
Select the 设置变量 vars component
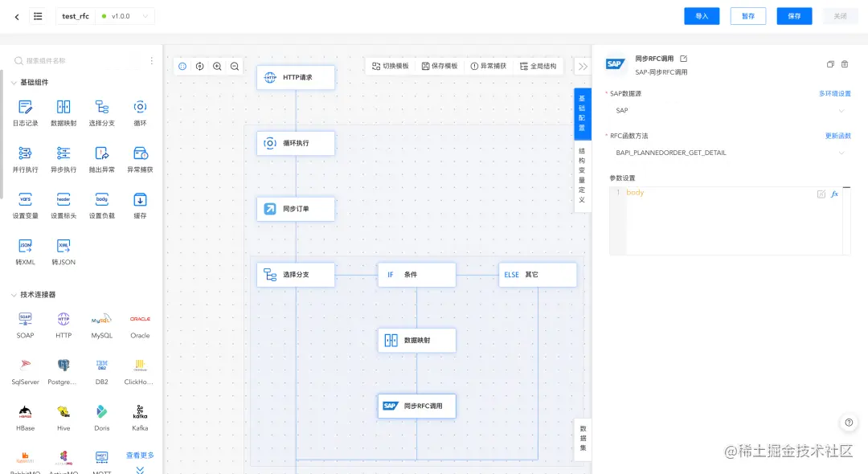tap(26, 206)
